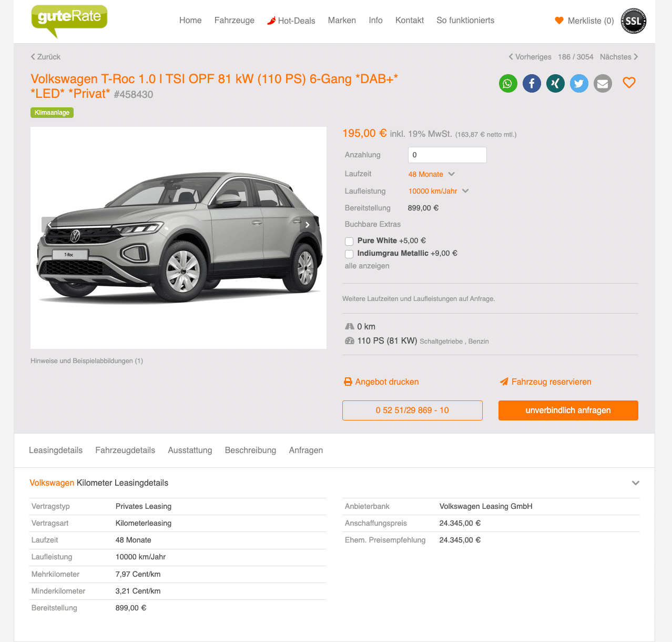Click the Anzahlung input field

tap(447, 155)
